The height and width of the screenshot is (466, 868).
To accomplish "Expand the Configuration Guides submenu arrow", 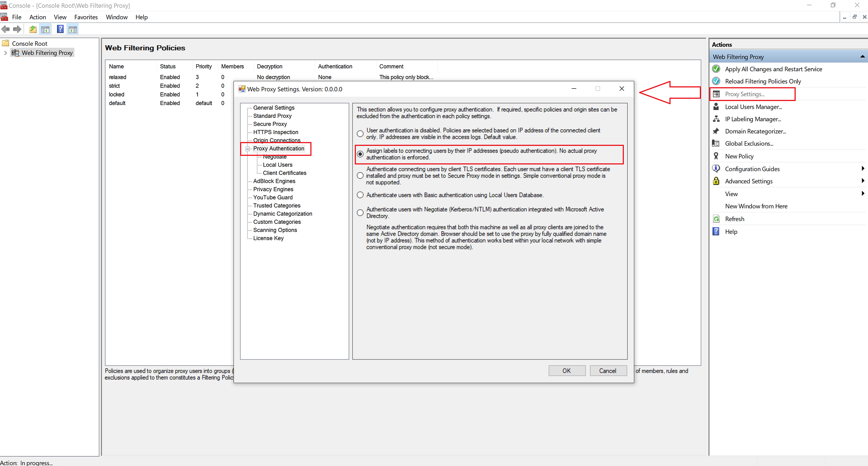I will [863, 168].
